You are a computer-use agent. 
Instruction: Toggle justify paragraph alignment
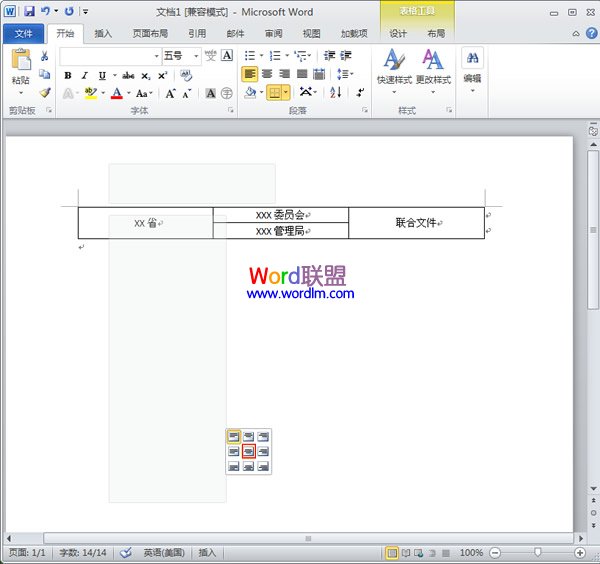point(302,74)
